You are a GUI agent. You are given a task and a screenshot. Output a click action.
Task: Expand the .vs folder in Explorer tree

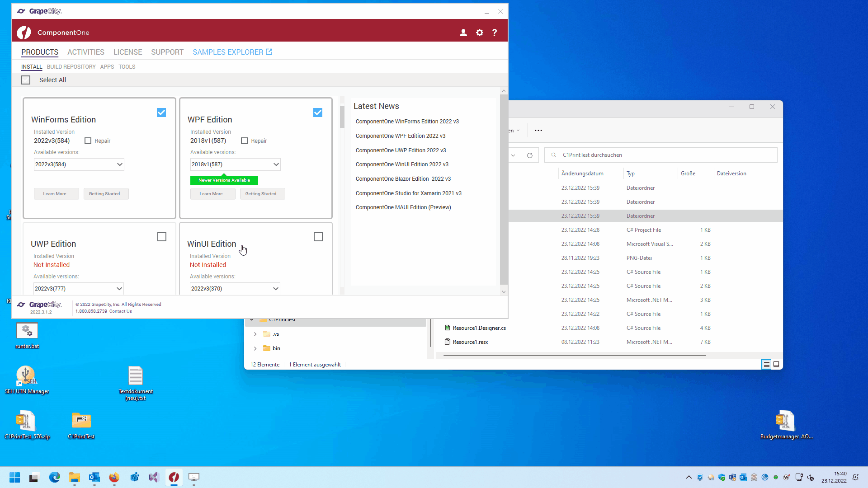tap(255, 334)
